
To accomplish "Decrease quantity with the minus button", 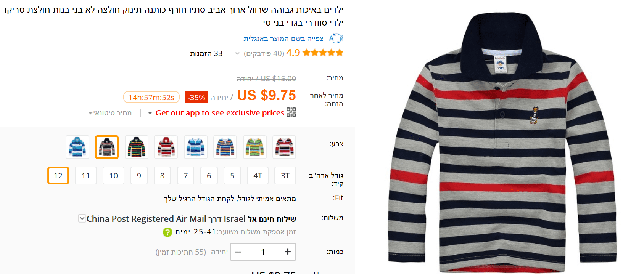I will 238,252.
